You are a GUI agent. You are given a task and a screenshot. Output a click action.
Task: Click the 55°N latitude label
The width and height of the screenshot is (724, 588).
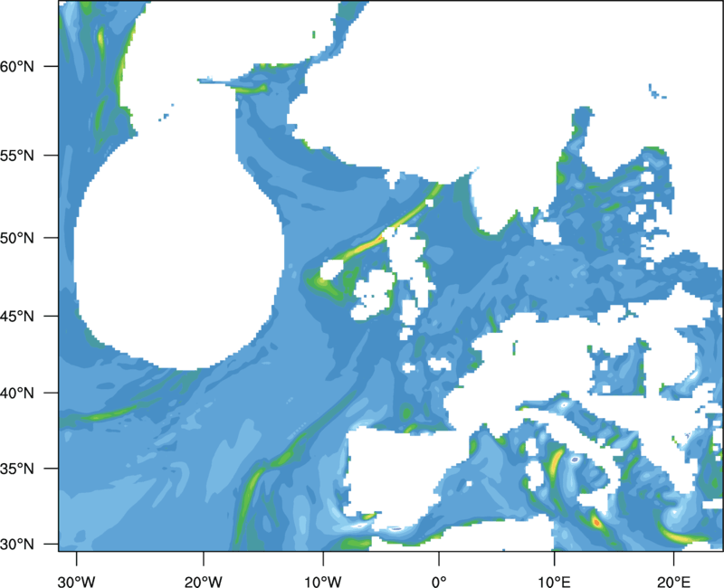[x=17, y=155]
